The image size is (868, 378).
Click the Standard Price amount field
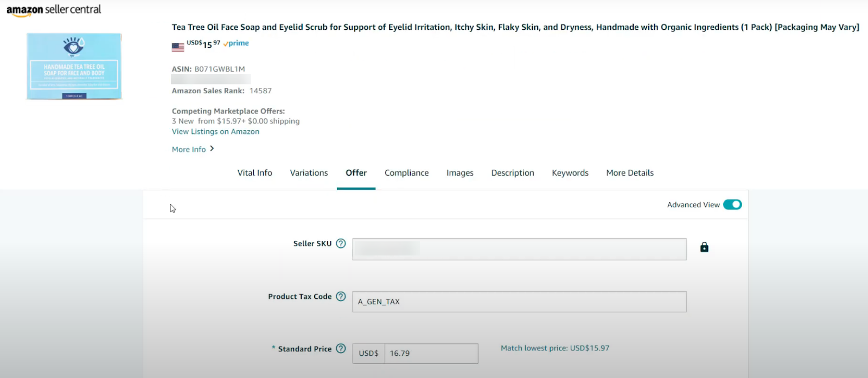(x=431, y=354)
